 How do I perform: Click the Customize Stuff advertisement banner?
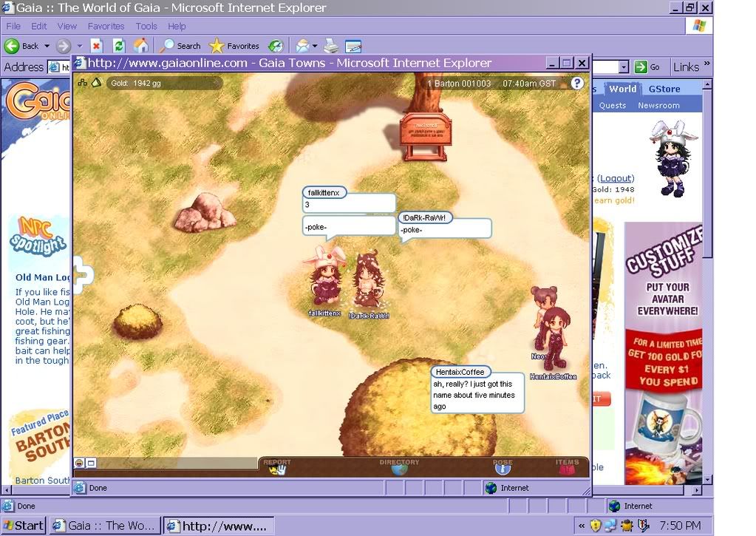pos(664,353)
